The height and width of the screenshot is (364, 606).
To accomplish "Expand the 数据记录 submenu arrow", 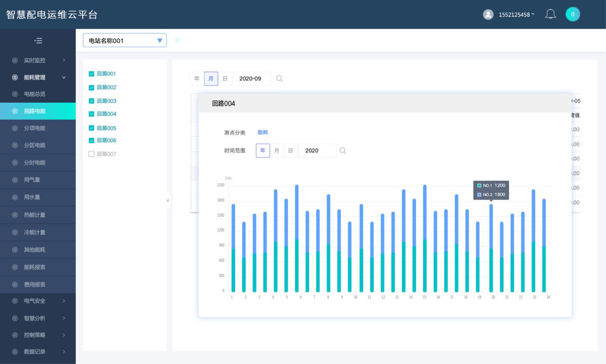I will [64, 352].
